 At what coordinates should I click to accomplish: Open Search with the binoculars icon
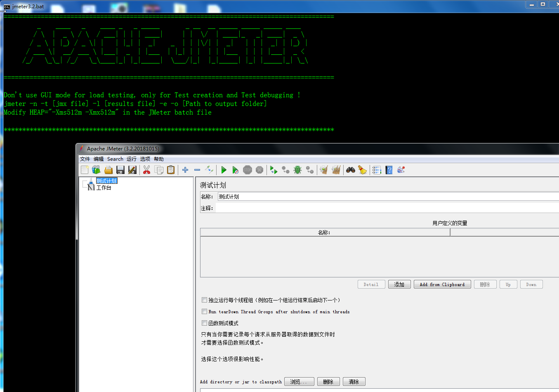(351, 170)
